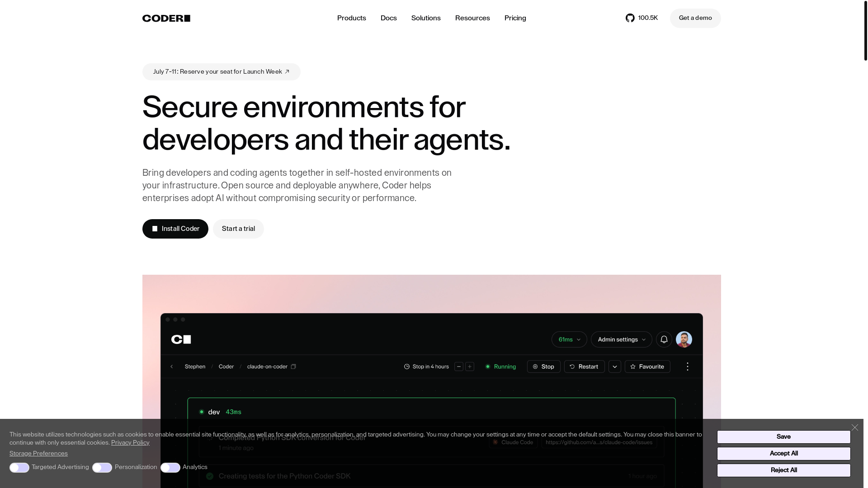Viewport: 868px width, 488px height.
Task: Click Accept All cookies
Action: (783, 454)
